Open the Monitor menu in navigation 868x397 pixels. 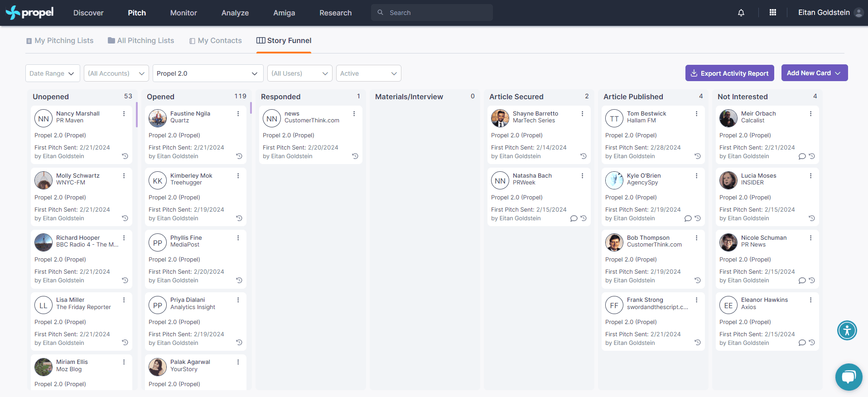(183, 13)
